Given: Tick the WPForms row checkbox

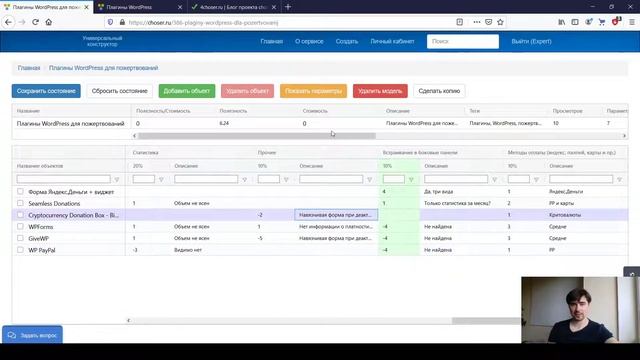Looking at the screenshot, I should coord(20,226).
